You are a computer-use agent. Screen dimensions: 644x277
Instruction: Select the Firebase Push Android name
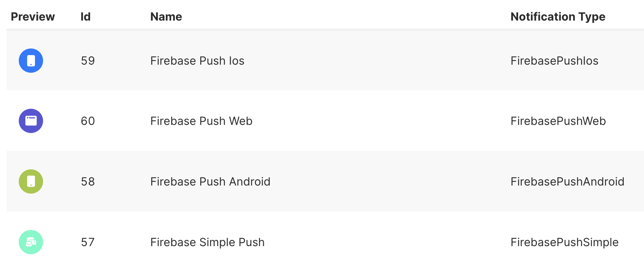[x=210, y=181]
